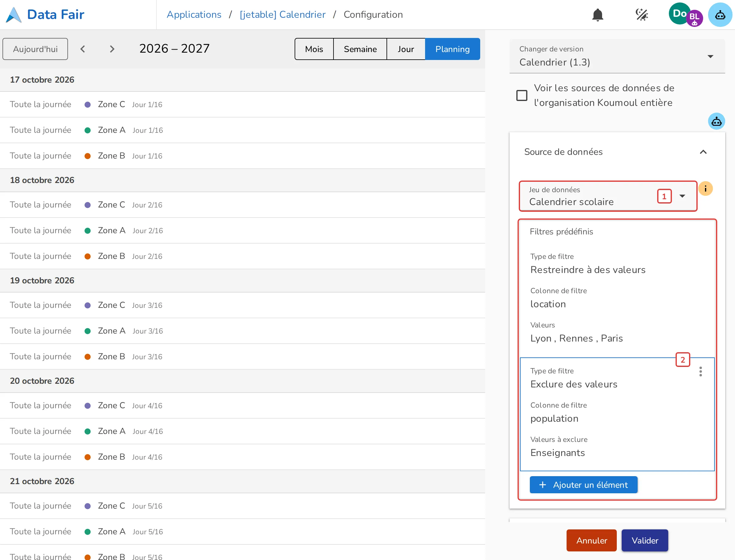
Task: Click the Data Fair logo
Action: tap(14, 15)
